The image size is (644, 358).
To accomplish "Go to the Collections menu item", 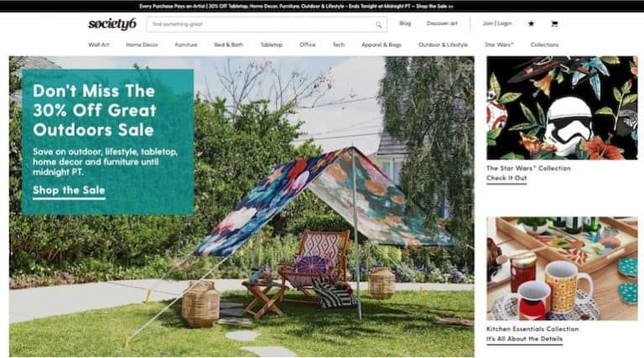I will click(544, 44).
